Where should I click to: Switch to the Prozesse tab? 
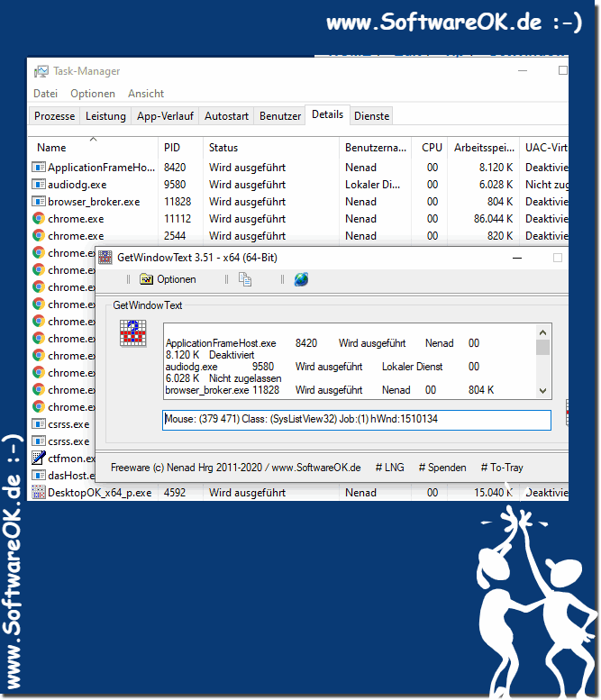point(54,116)
